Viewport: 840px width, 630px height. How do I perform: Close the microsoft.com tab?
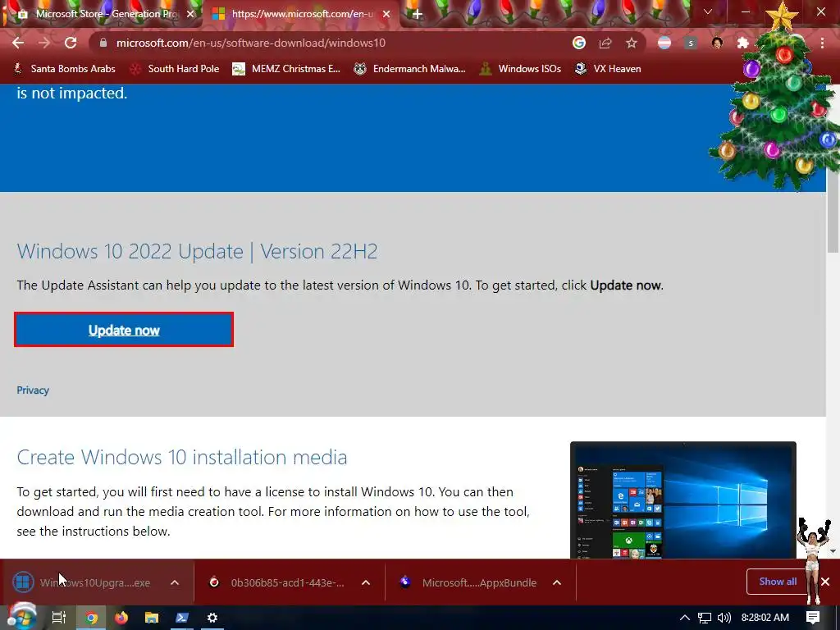pyautogui.click(x=386, y=14)
